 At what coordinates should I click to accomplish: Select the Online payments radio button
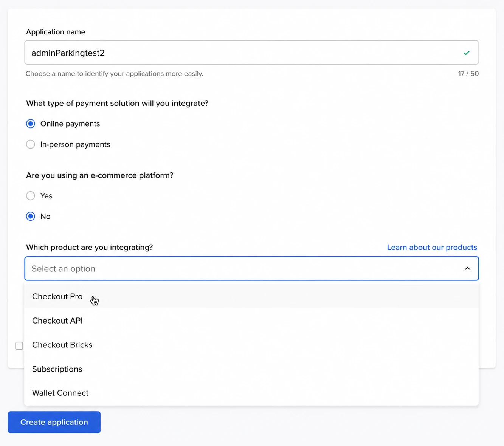(x=31, y=124)
